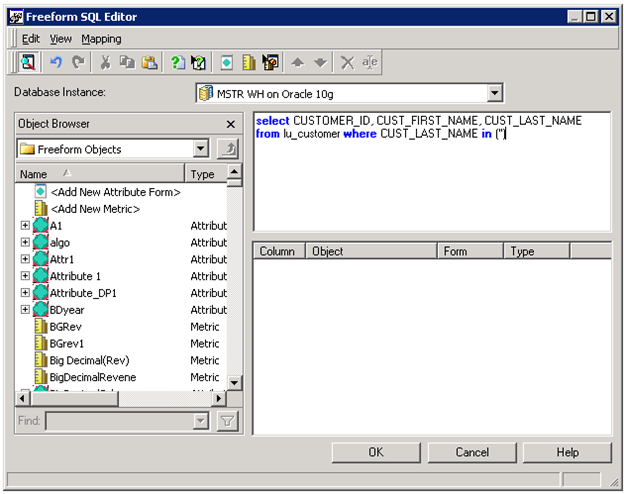
Task: Click the Delete X toolbar icon
Action: (347, 62)
